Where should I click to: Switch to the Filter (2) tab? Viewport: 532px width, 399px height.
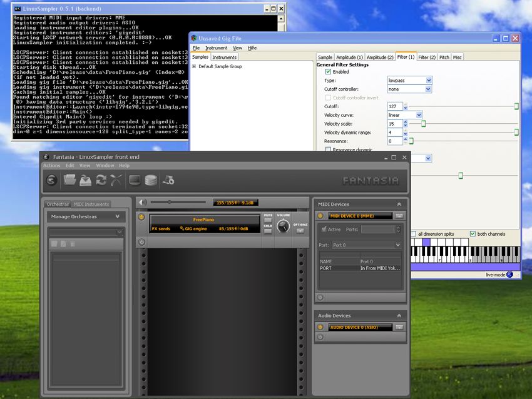pyautogui.click(x=426, y=56)
